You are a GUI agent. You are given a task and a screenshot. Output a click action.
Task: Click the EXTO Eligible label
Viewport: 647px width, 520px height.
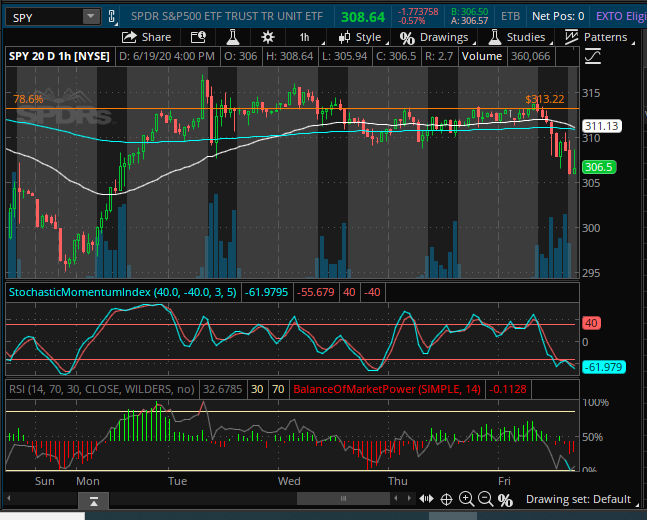click(621, 17)
